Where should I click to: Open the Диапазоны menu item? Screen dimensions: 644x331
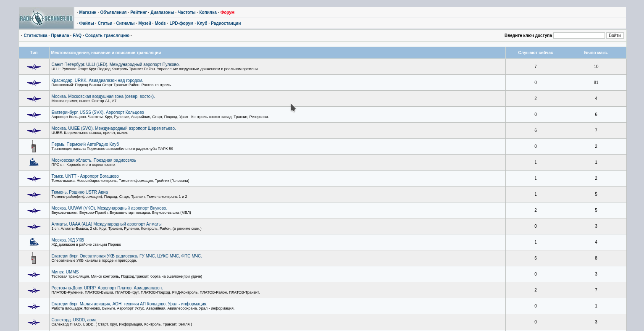(162, 13)
